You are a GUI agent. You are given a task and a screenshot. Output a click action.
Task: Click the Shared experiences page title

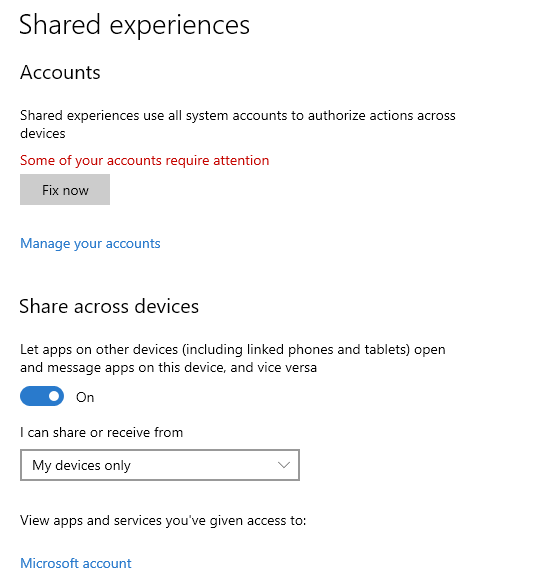[134, 25]
